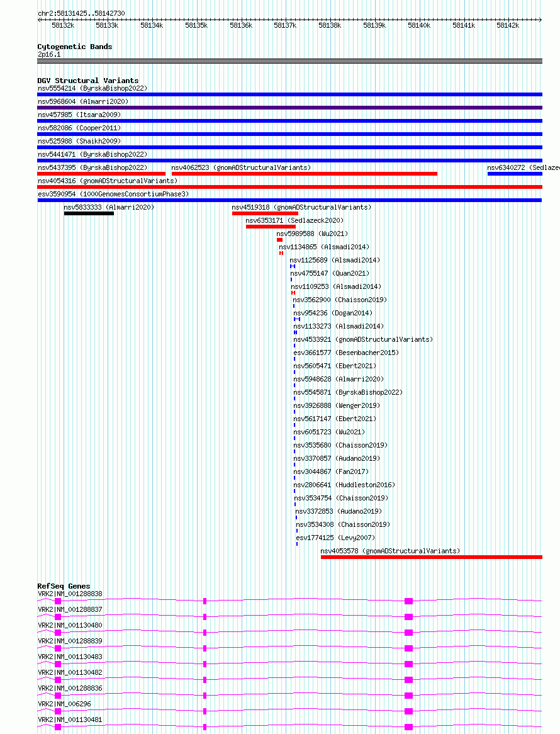Click the nsv6353171 (Sedlazeck2020) label
The width and height of the screenshot is (560, 734).
294,220
